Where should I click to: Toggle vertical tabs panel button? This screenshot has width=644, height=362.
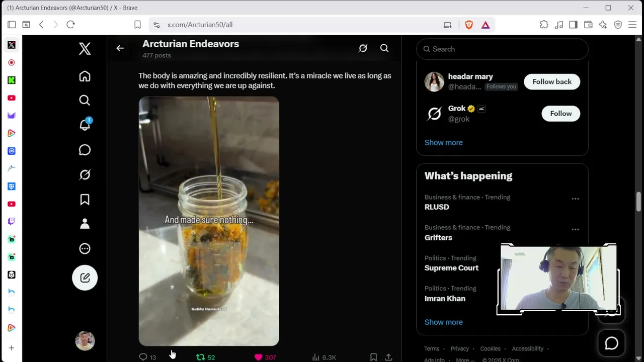[12, 25]
